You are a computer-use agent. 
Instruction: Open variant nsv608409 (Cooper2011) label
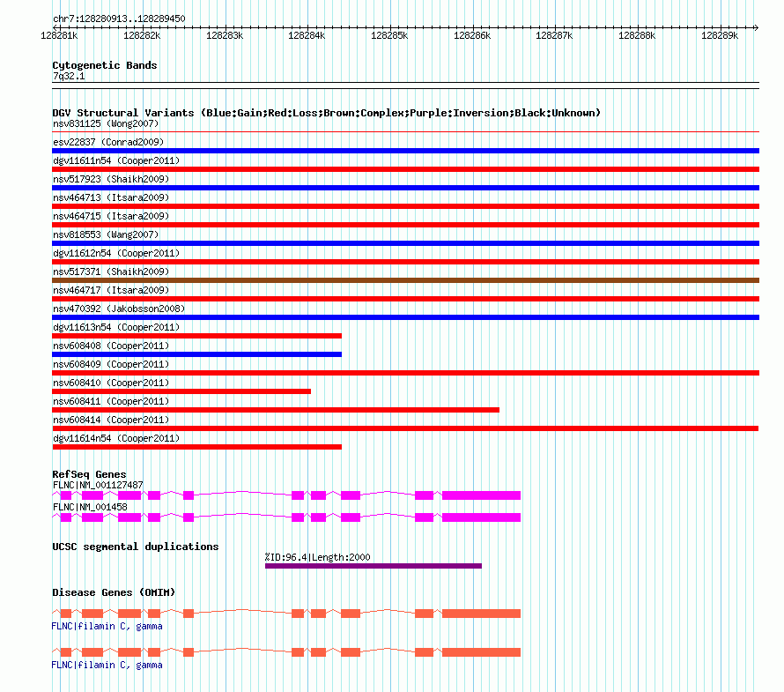click(x=111, y=364)
